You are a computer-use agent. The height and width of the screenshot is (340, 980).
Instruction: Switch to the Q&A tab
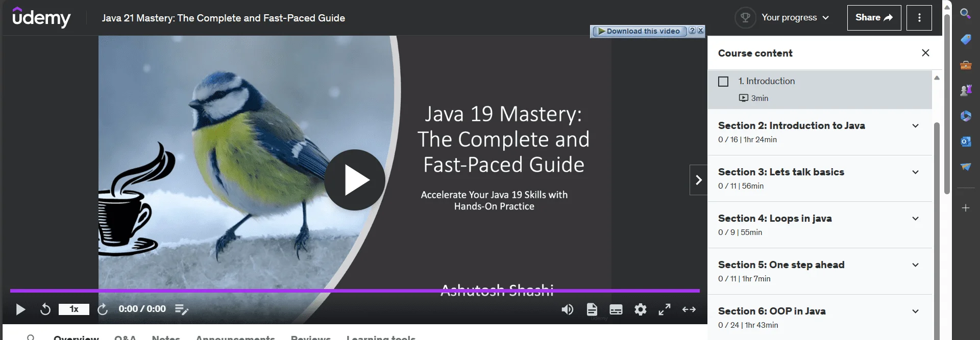(125, 337)
